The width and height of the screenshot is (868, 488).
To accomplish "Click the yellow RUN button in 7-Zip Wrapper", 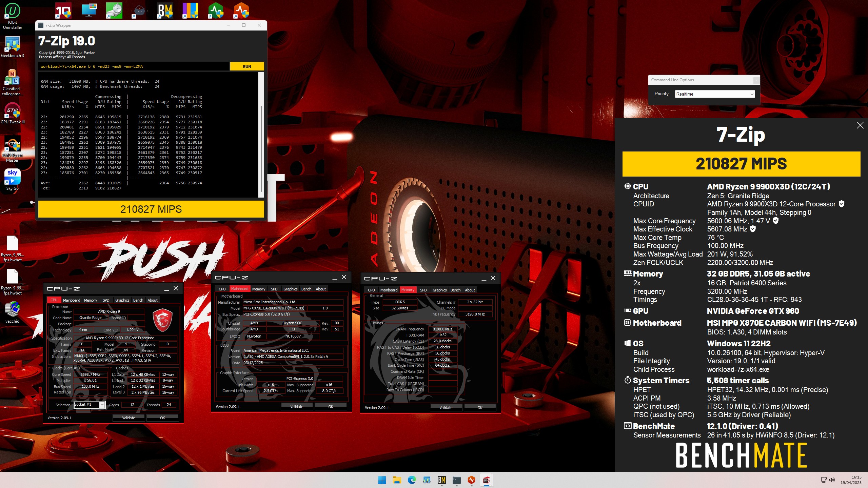I will [x=247, y=66].
